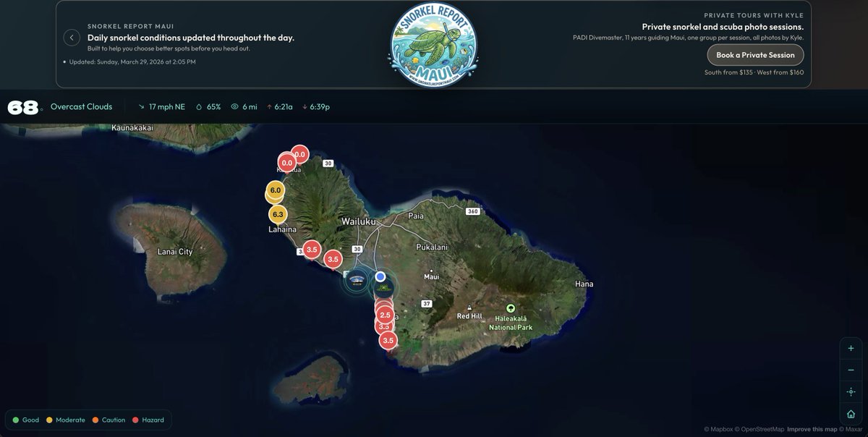Click the Pukalani map label

[x=432, y=247]
